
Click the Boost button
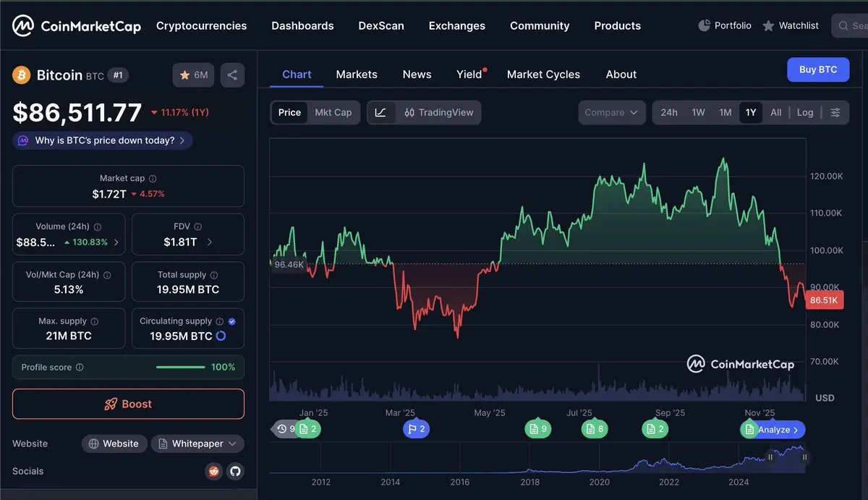(128, 404)
